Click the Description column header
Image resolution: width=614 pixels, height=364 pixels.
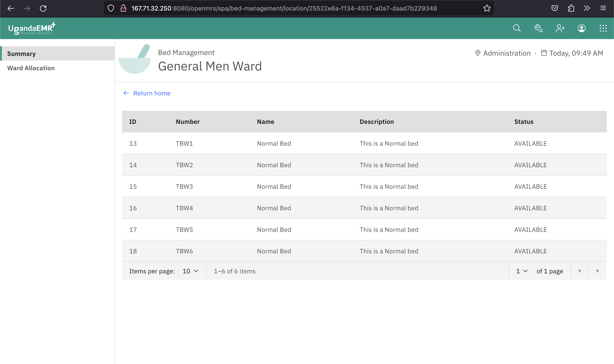pyautogui.click(x=377, y=122)
